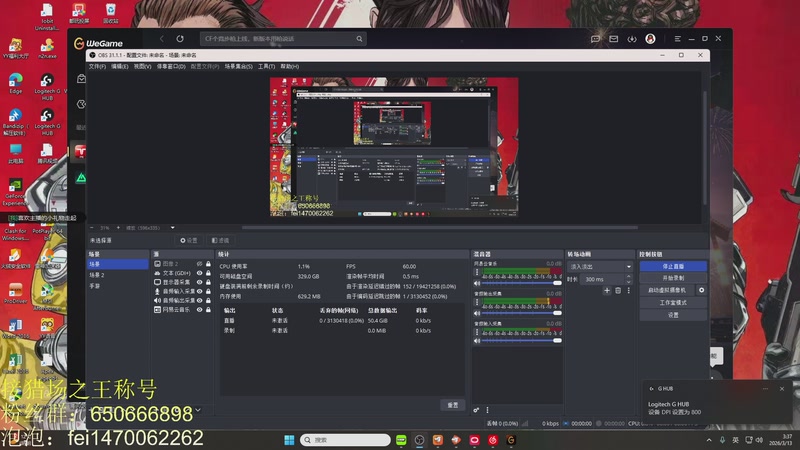The width and height of the screenshot is (800, 450).
Task: Toggle lock on 网易云音乐 source
Action: 208,310
